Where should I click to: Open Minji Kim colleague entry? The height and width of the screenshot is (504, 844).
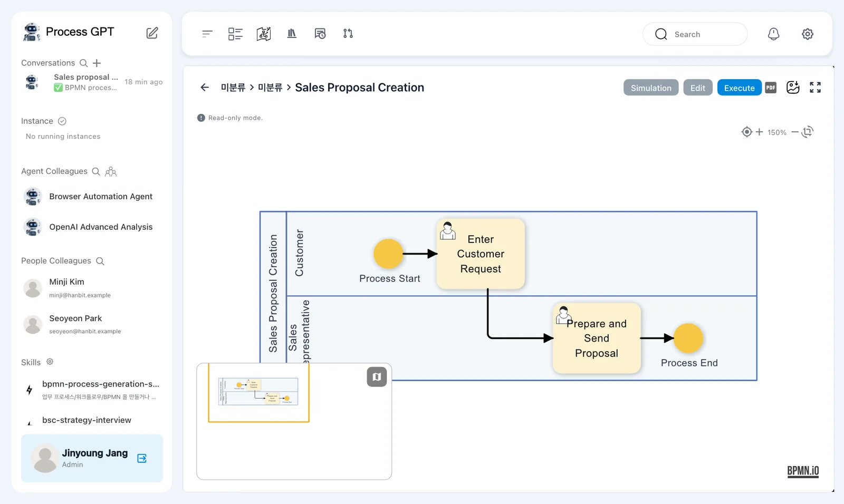(x=92, y=288)
